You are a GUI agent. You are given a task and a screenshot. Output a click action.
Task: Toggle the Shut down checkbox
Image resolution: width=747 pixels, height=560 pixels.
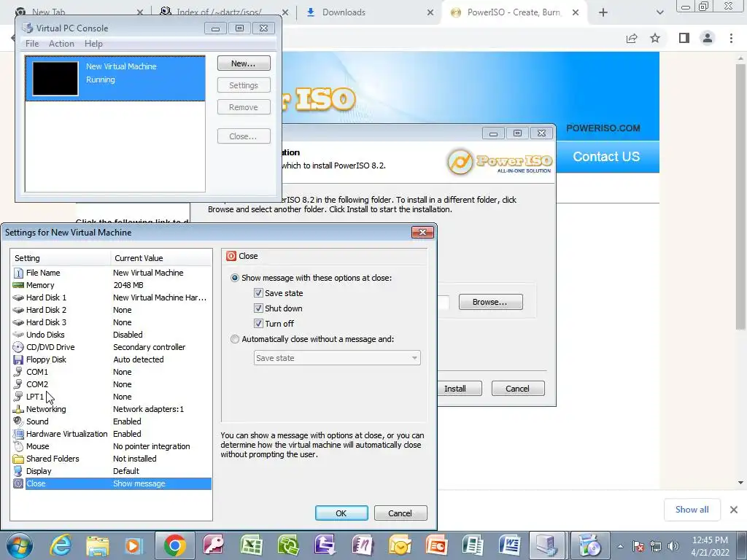click(x=258, y=308)
